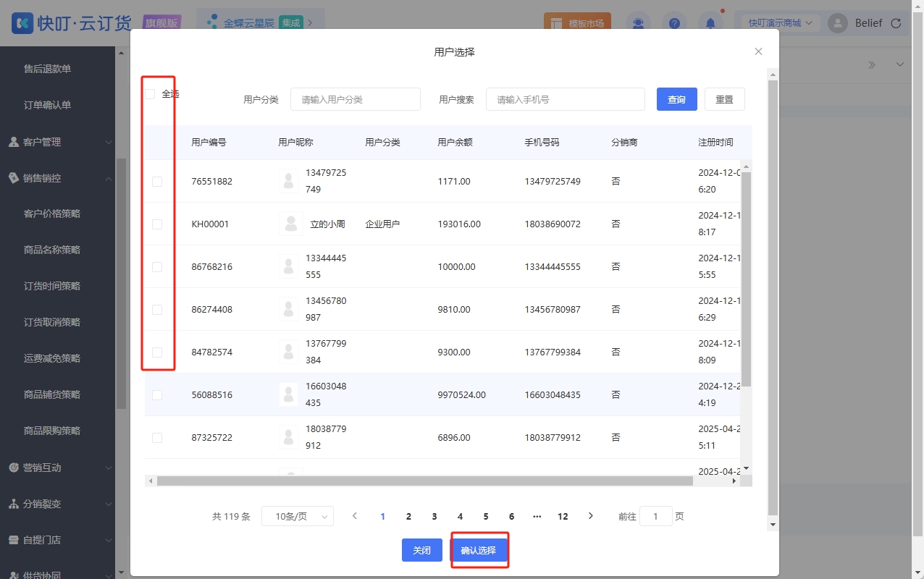Click the Belief user avatar icon
The image size is (924, 579).
[x=838, y=23]
